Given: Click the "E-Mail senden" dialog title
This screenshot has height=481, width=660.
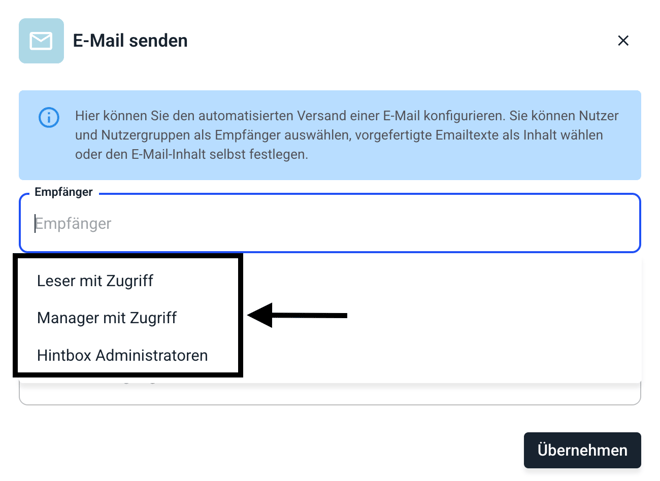Looking at the screenshot, I should (x=130, y=41).
